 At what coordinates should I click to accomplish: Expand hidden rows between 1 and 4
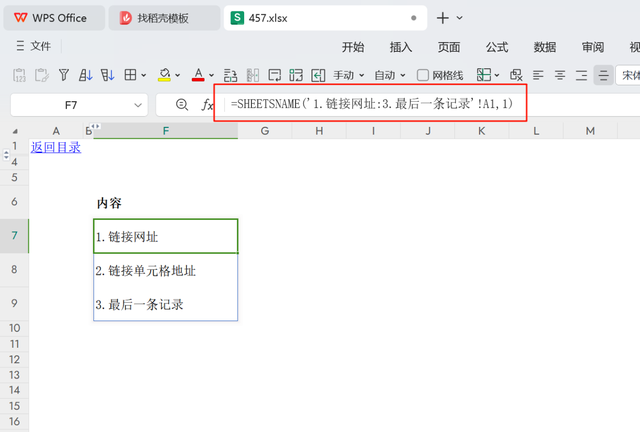(6, 155)
